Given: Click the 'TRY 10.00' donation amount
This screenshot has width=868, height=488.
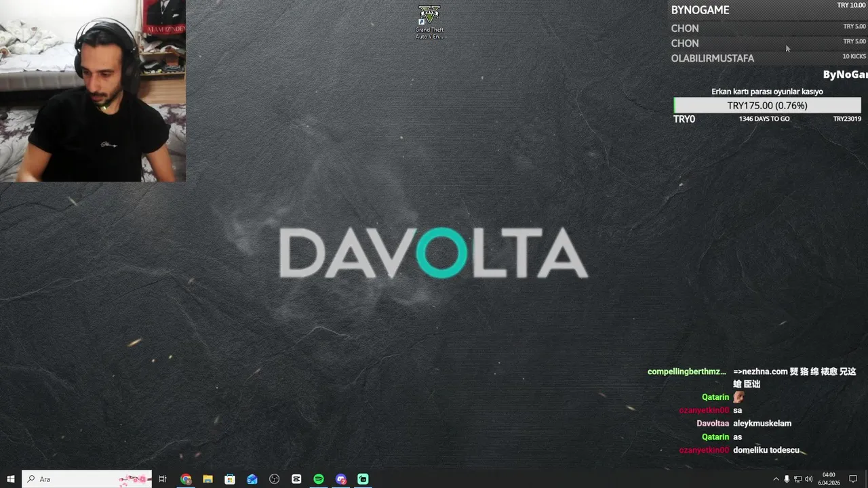Looking at the screenshot, I should [851, 5].
